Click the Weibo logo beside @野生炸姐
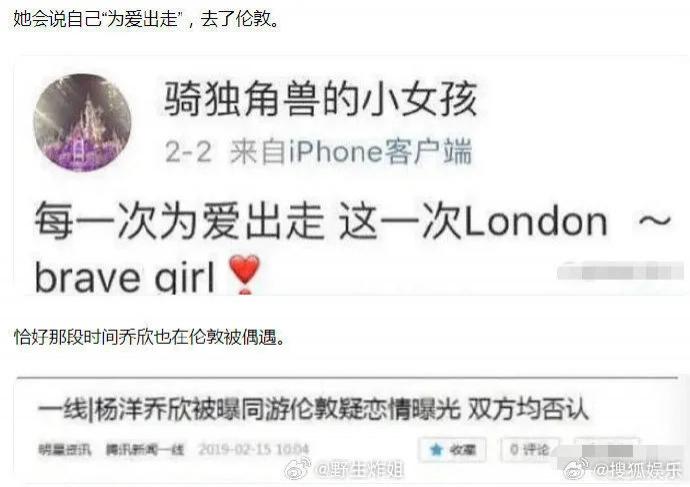690x487 pixels. 298,469
